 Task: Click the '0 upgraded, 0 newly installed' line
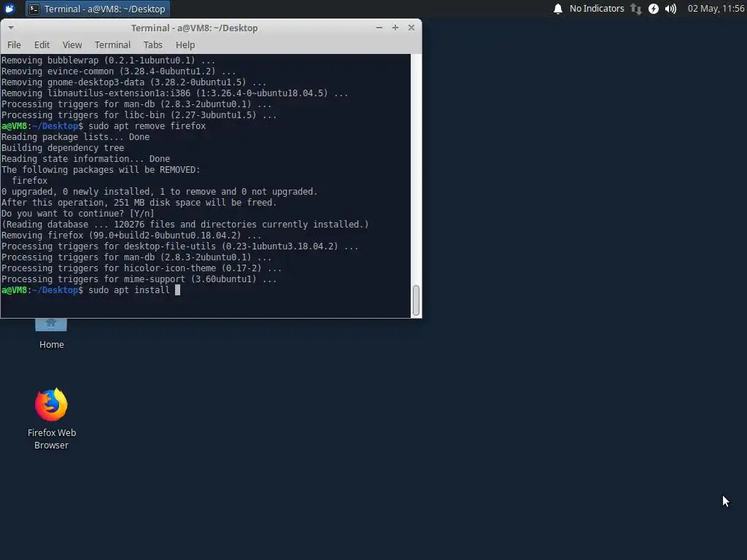[159, 192]
